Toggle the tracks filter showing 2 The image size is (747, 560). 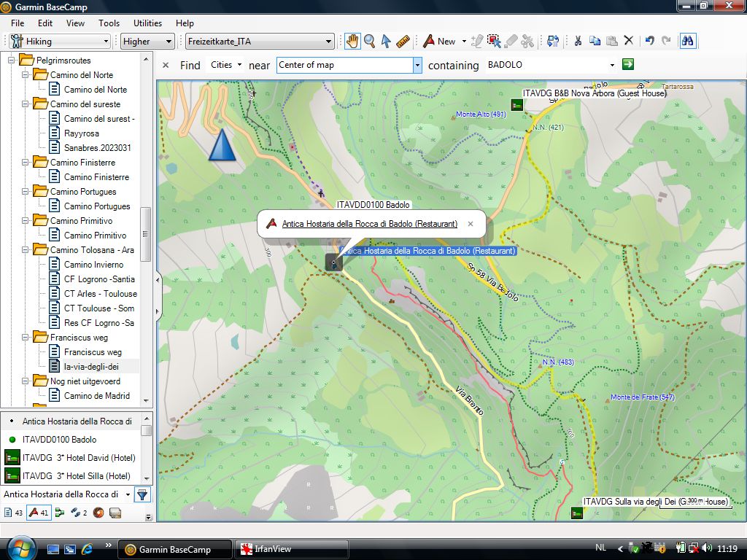tap(80, 513)
